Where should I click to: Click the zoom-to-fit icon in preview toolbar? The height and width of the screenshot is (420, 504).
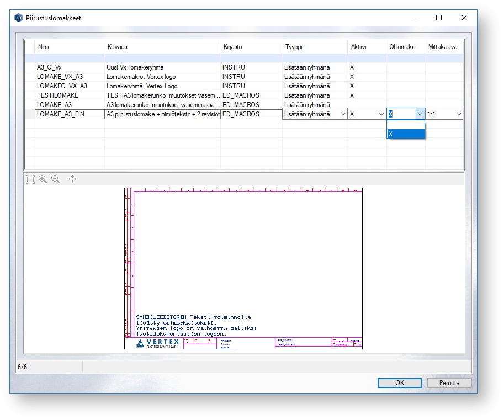tap(30, 179)
